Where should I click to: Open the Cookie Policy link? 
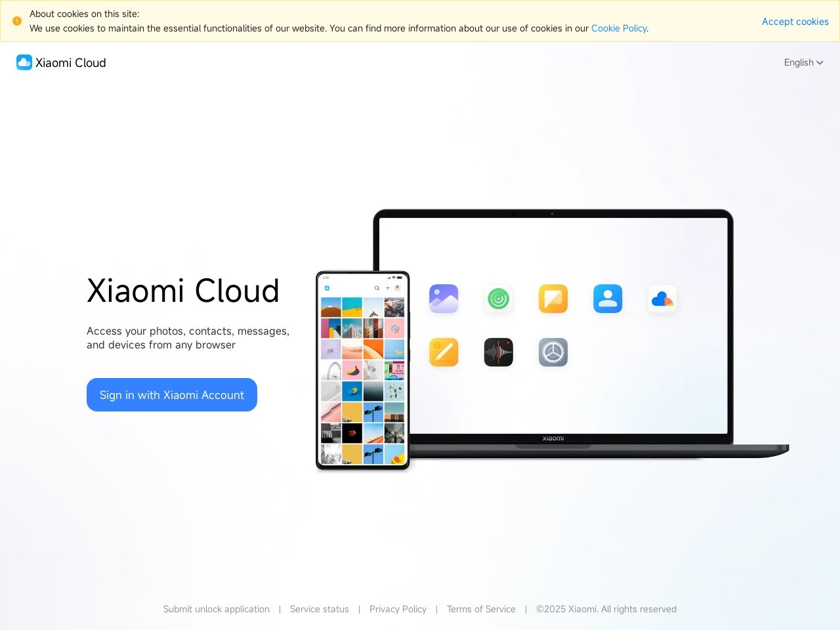(x=619, y=28)
